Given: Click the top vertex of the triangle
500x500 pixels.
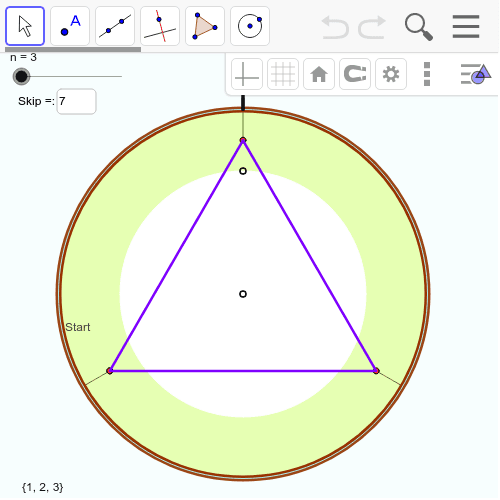Looking at the screenshot, I should 243,140.
